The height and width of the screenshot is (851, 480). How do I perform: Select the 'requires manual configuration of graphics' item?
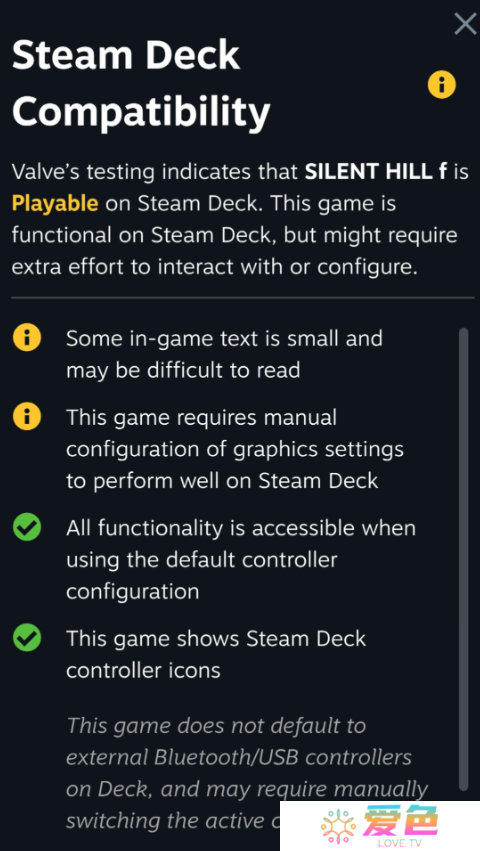coord(235,449)
